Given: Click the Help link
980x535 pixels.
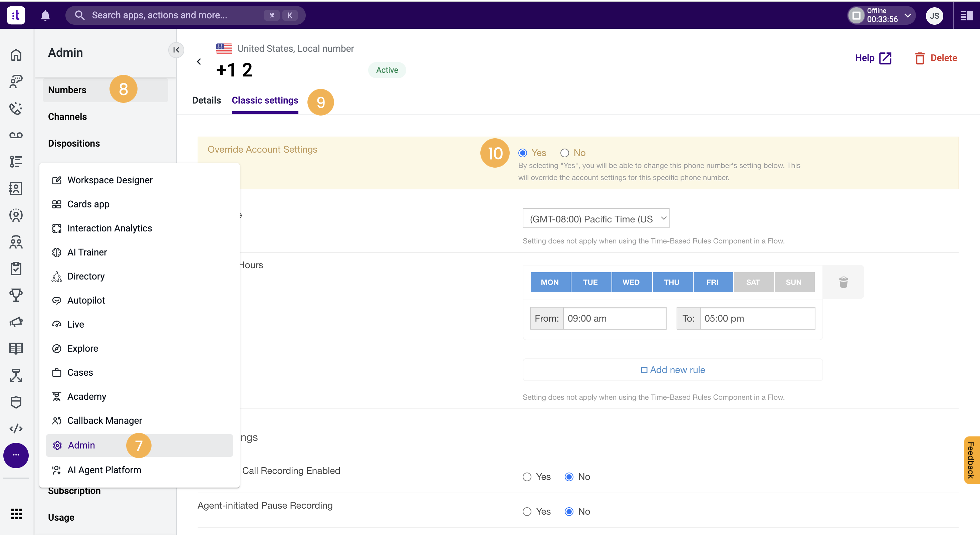Looking at the screenshot, I should [873, 58].
